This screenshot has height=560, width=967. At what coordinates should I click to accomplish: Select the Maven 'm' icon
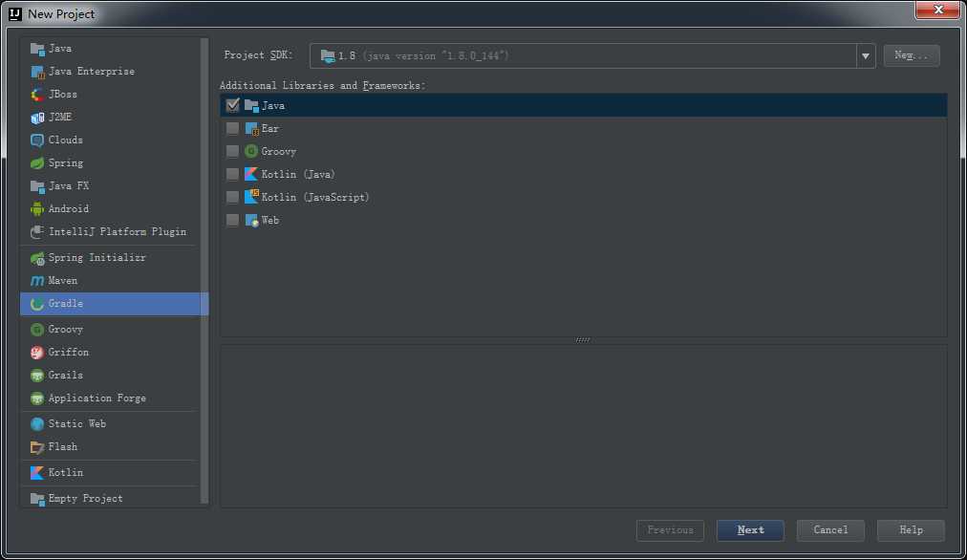(37, 281)
